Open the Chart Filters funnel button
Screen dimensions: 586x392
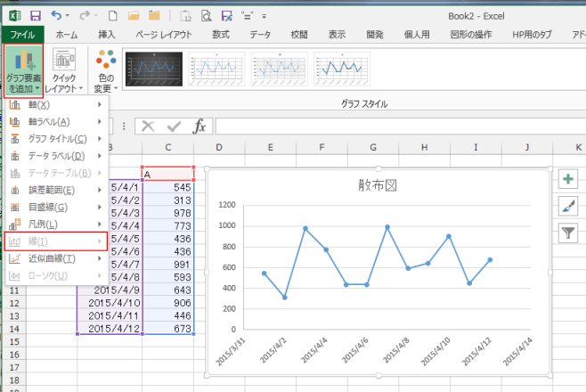[567, 233]
